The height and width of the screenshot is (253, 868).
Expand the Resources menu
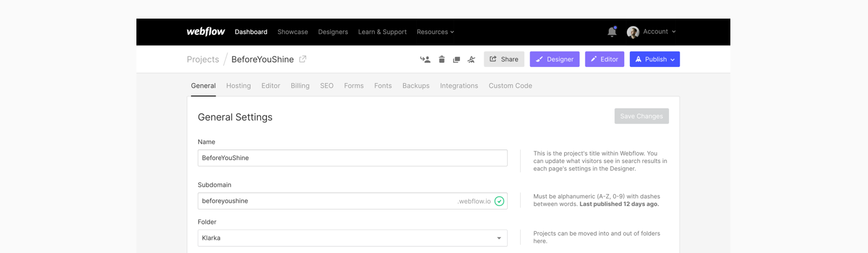point(435,32)
